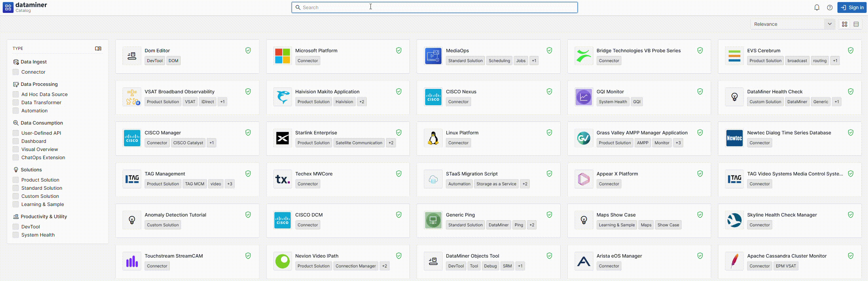The height and width of the screenshot is (281, 868).
Task: Focus the Search input field
Action: click(435, 7)
